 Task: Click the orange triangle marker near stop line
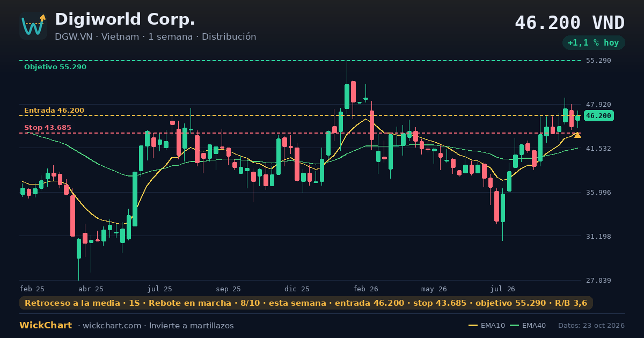tap(577, 135)
